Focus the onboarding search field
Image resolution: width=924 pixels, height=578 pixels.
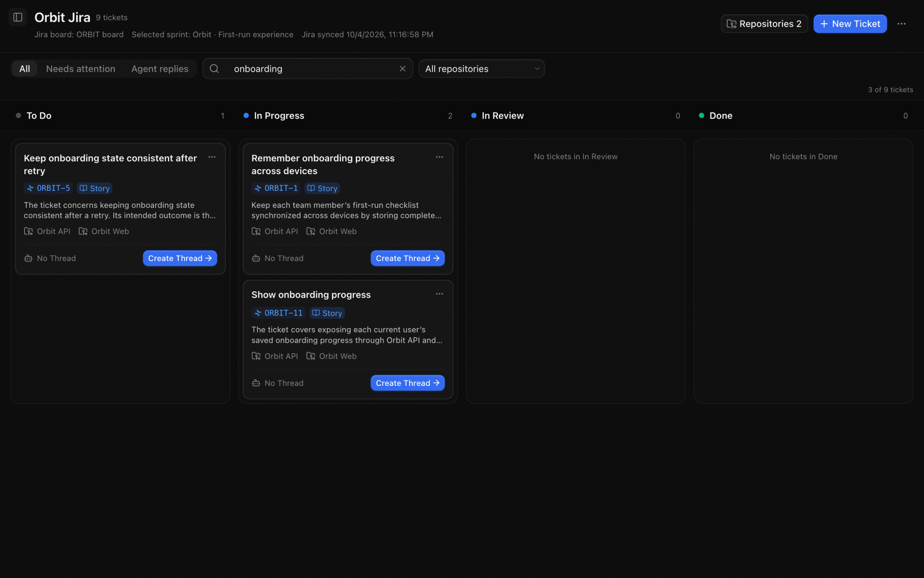(x=307, y=69)
